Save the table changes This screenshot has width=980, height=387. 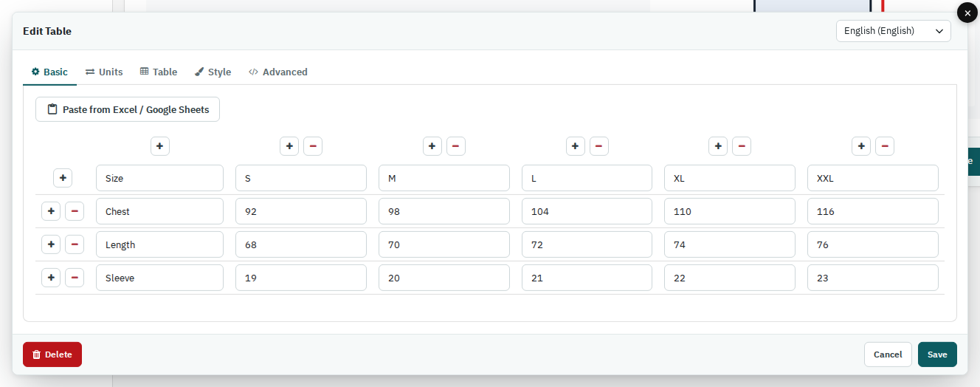(x=937, y=355)
